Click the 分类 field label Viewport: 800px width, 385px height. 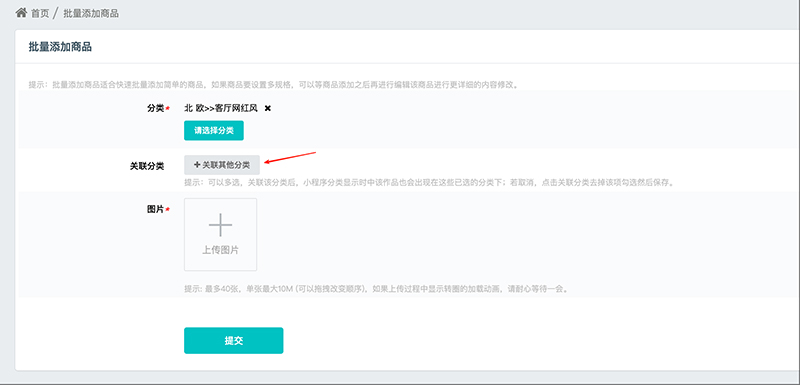155,108
